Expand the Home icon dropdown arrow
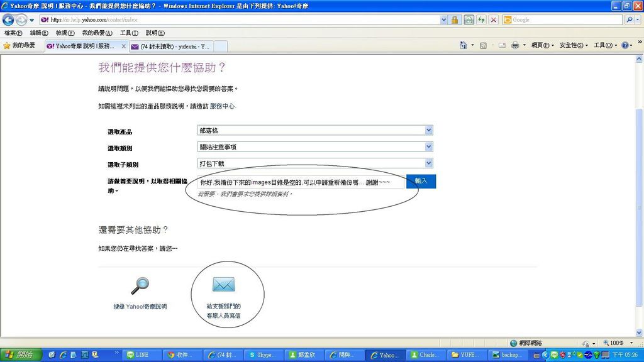Image resolution: width=644 pixels, height=362 pixels. click(x=472, y=45)
